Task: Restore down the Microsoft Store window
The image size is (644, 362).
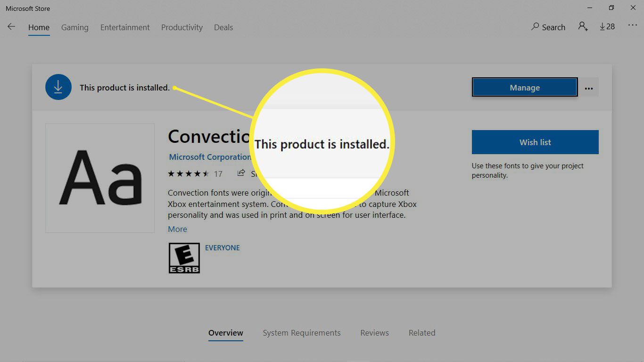Action: coord(611,8)
